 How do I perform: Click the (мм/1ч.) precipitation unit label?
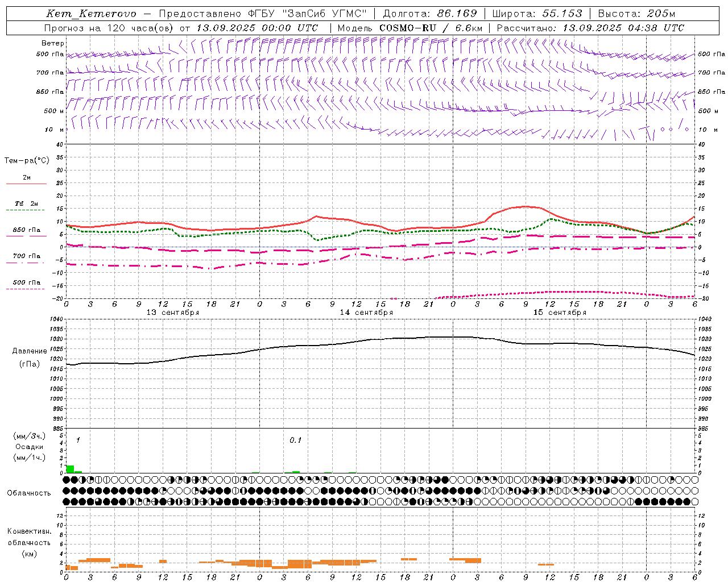[x=29, y=458]
